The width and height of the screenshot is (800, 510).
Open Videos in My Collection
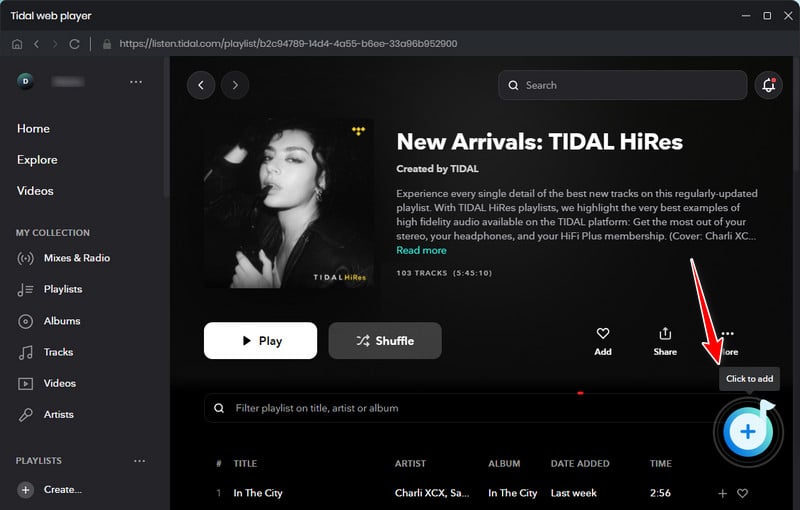(47, 383)
